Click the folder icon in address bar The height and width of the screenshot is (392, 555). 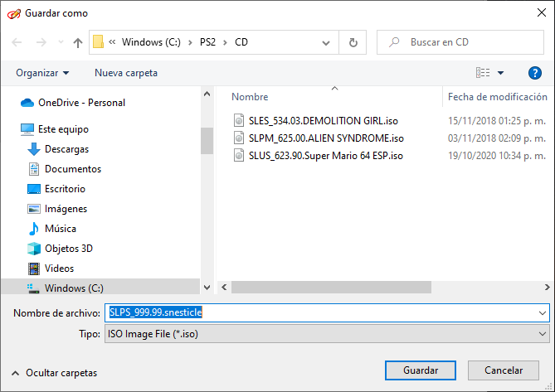click(x=98, y=41)
